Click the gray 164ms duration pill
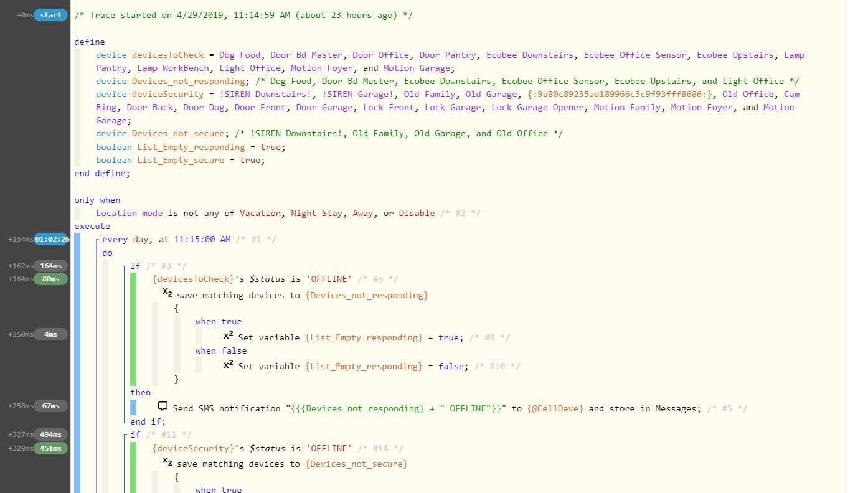 50,266
